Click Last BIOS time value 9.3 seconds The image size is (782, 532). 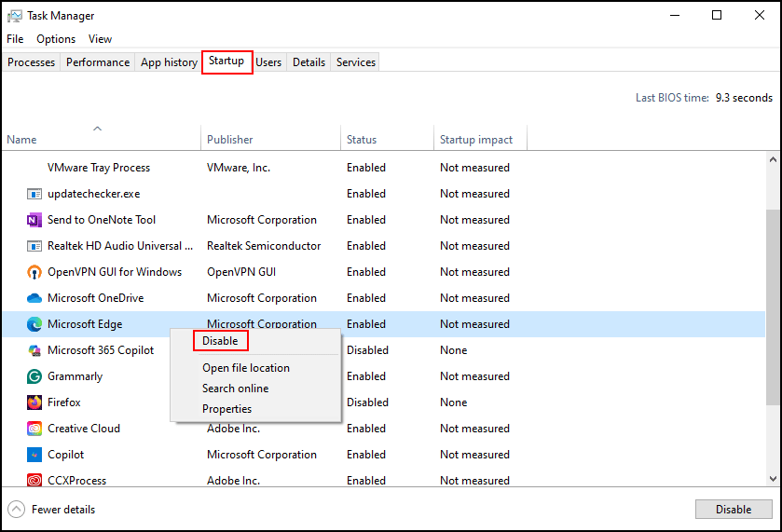(x=744, y=98)
